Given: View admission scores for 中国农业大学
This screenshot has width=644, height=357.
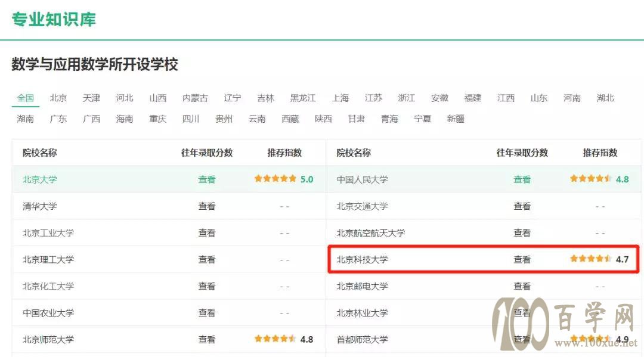Looking at the screenshot, I should tap(206, 313).
